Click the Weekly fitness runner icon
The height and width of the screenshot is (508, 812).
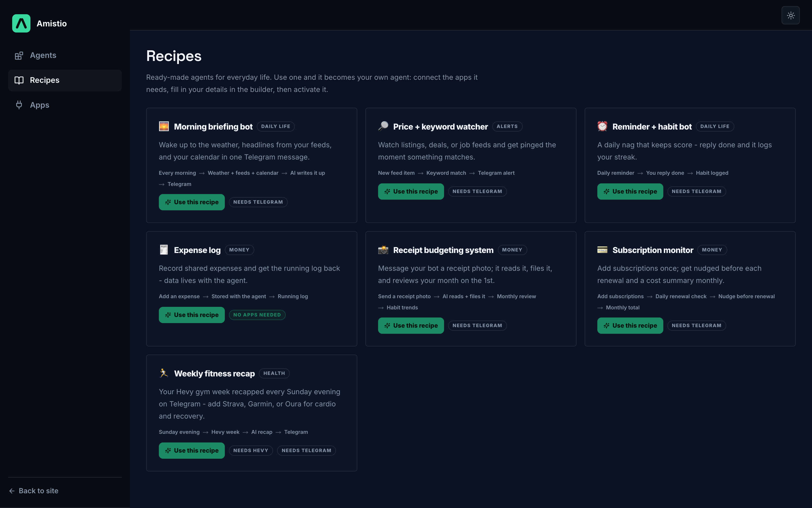(x=164, y=373)
